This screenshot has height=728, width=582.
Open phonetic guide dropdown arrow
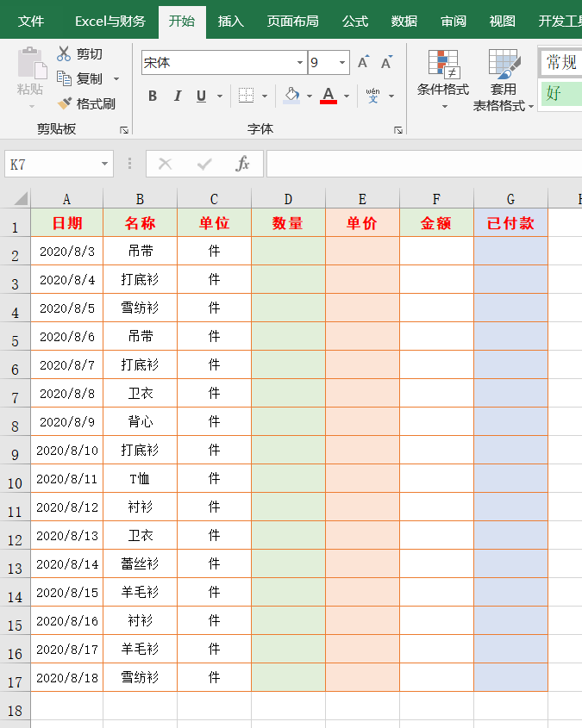point(391,96)
